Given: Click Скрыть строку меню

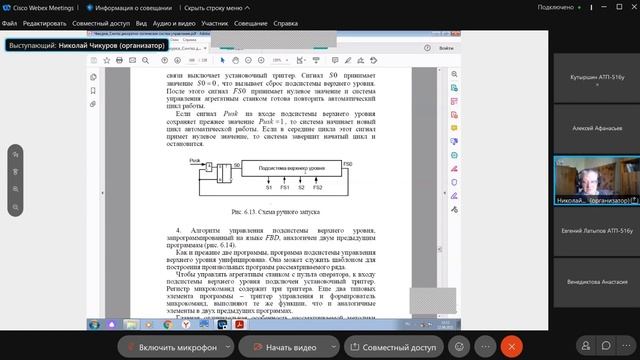Looking at the screenshot, I should [x=217, y=8].
